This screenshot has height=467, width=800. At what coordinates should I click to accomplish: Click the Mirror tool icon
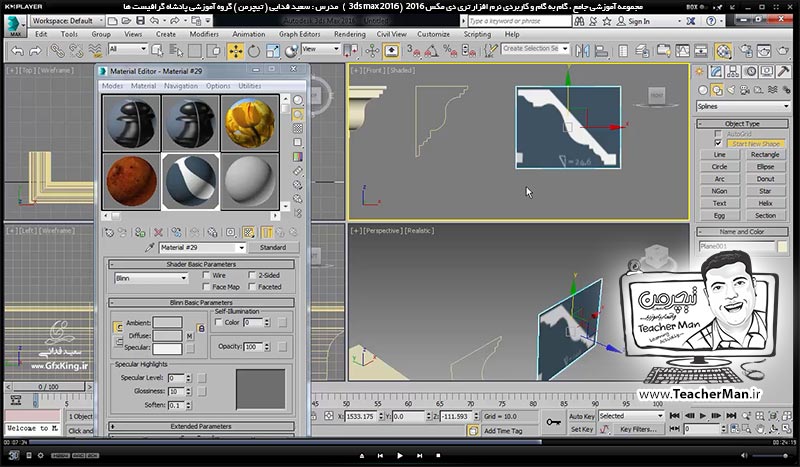[582, 51]
